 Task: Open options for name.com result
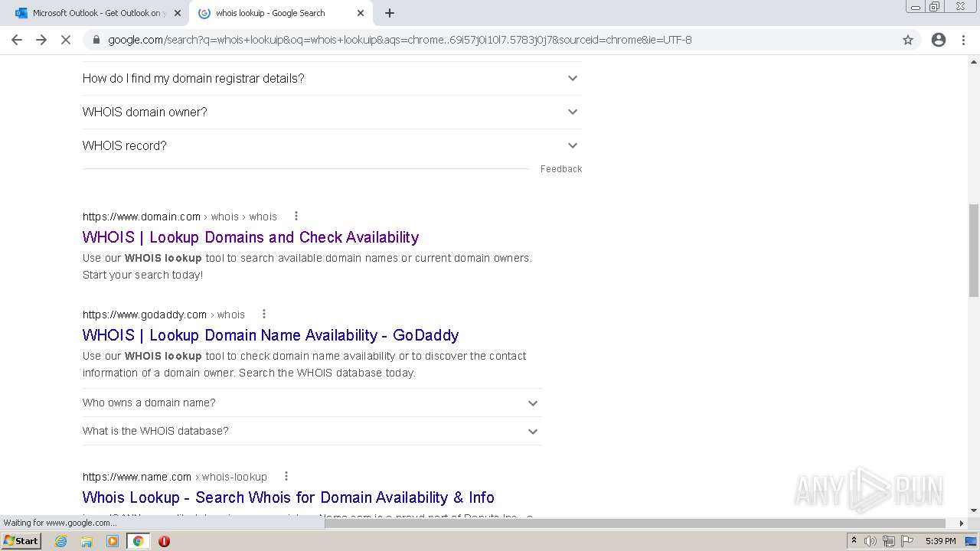point(286,476)
